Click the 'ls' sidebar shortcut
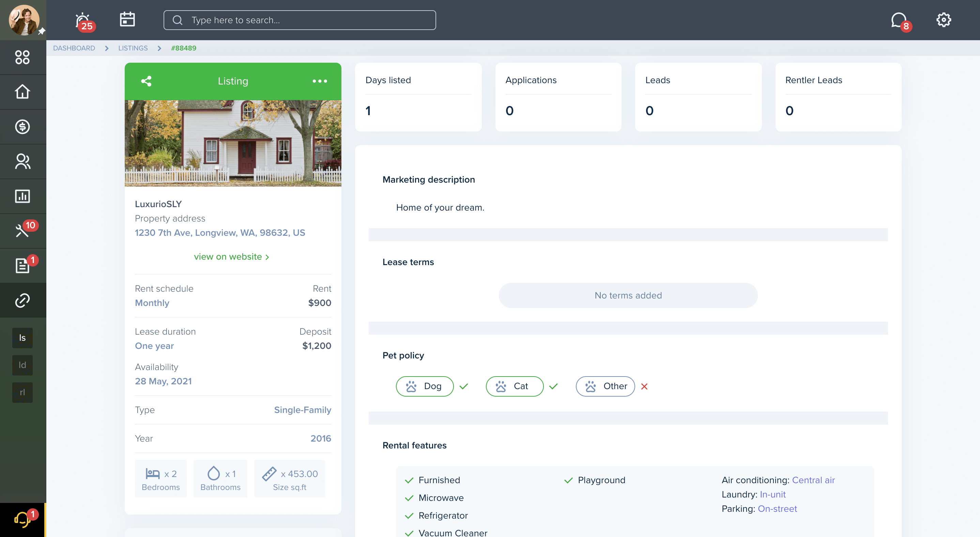980x537 pixels. [x=22, y=338]
